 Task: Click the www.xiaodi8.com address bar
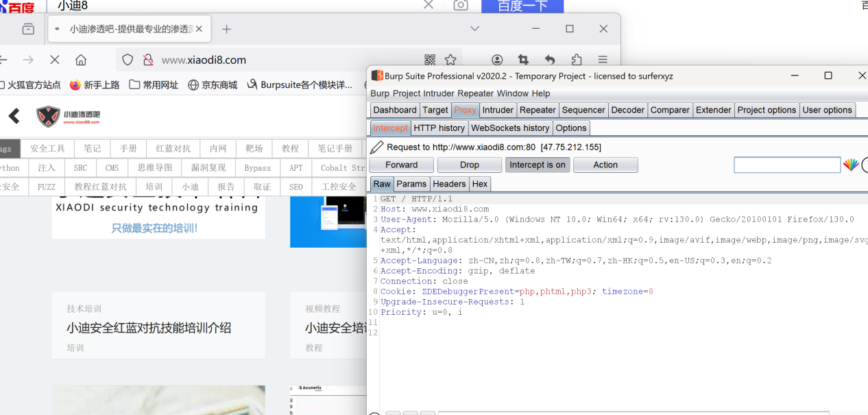click(x=288, y=60)
